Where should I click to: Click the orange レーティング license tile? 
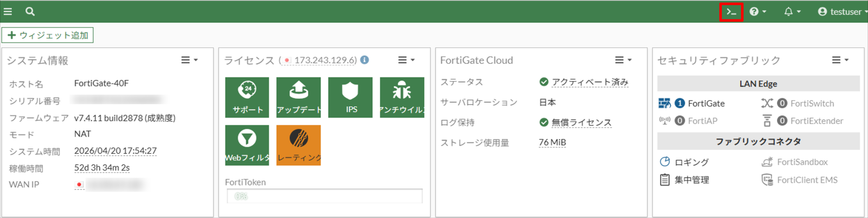coord(299,145)
